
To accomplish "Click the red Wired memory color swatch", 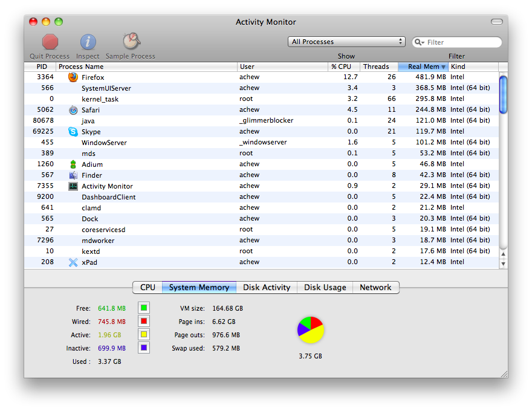I will [144, 321].
